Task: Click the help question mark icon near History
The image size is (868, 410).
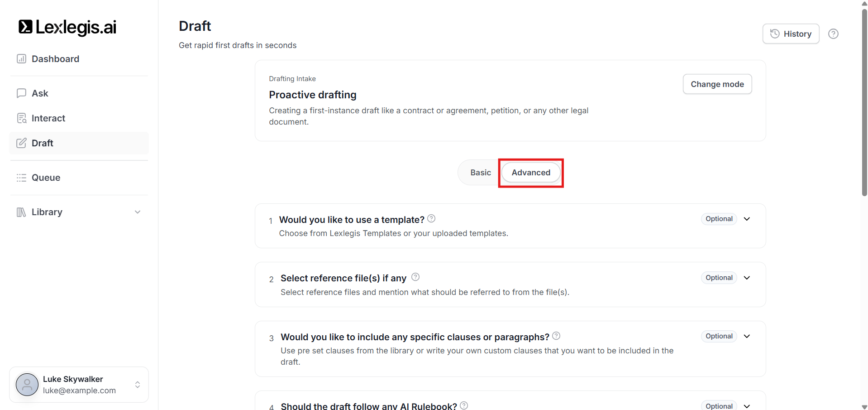Action: click(833, 34)
